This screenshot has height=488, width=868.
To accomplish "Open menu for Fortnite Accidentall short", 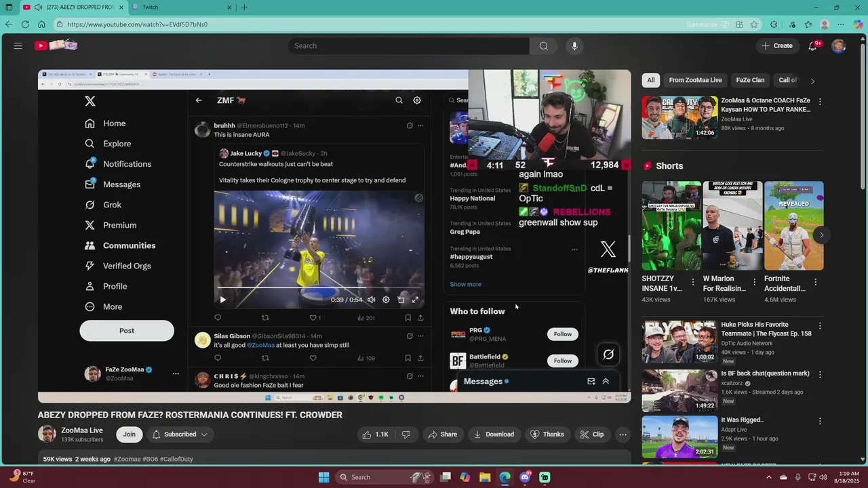I will pos(815,282).
